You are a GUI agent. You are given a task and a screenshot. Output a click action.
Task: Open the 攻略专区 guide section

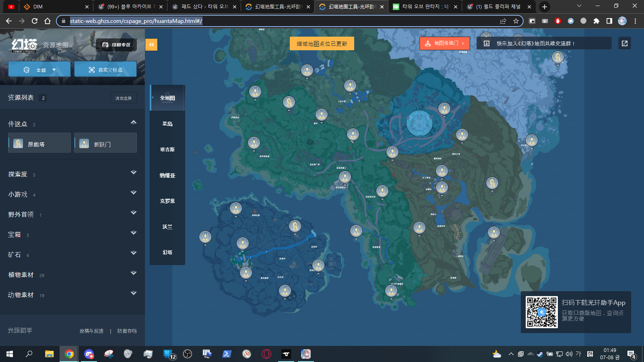click(116, 45)
